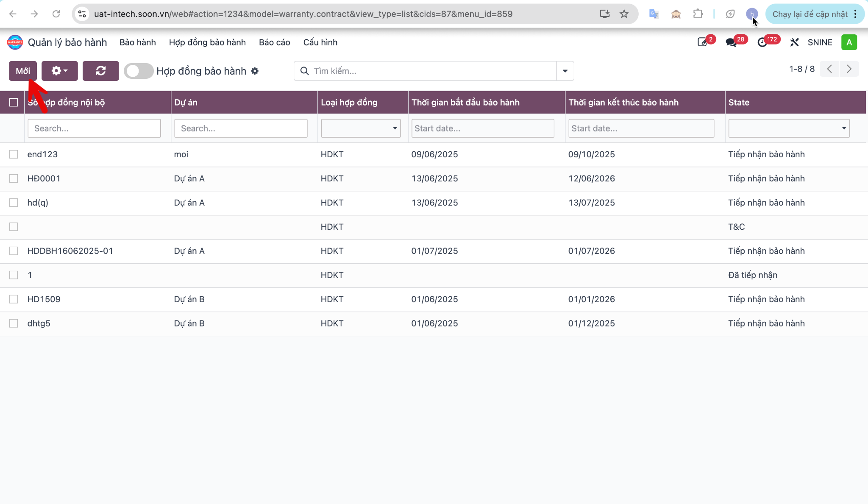Viewport: 868px width, 504px height.
Task: Click the SNINE company name
Action: click(x=820, y=42)
